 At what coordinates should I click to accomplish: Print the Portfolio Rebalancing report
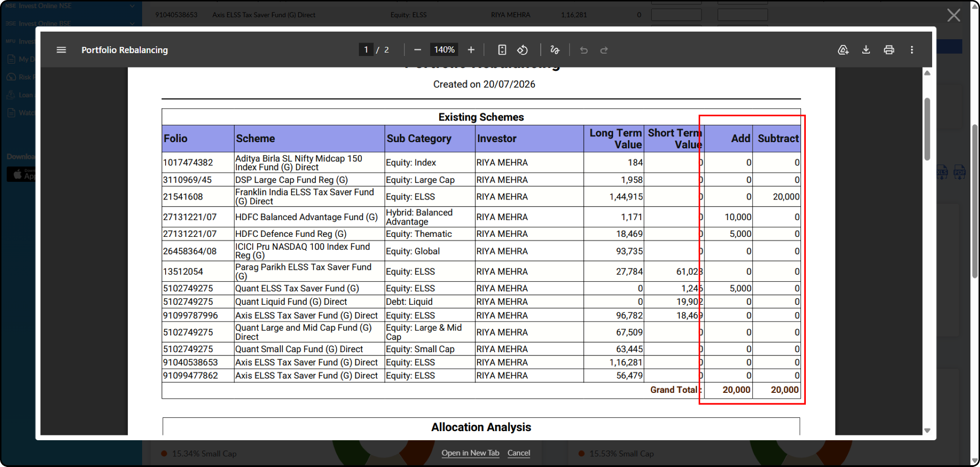click(889, 50)
